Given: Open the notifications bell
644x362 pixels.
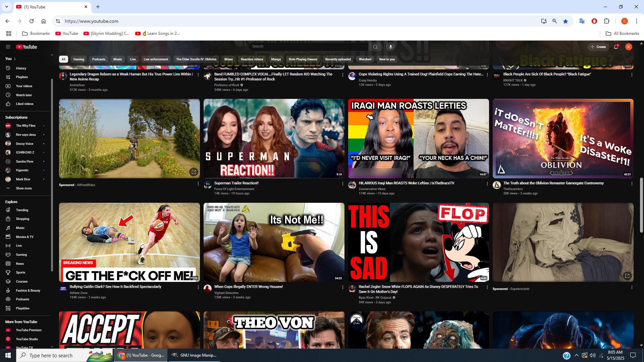Looking at the screenshot, I should 616,47.
